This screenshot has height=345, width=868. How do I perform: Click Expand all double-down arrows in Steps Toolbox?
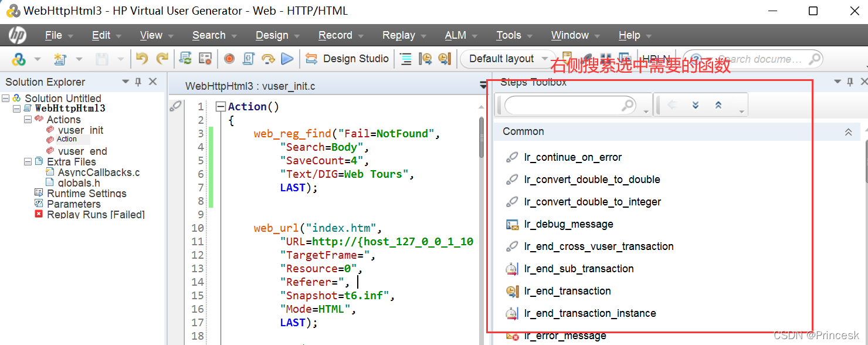click(696, 105)
